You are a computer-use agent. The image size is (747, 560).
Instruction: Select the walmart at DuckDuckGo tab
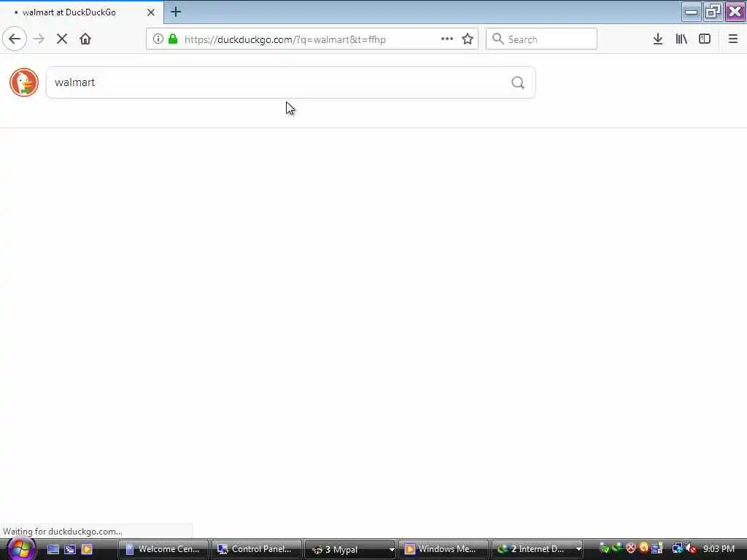click(82, 12)
